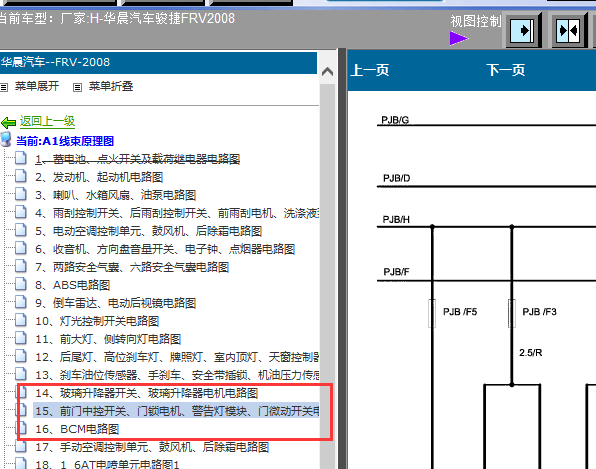Click document icon beside 12、后尾灯
Viewport: 596px width, 469px height.
click(21, 357)
